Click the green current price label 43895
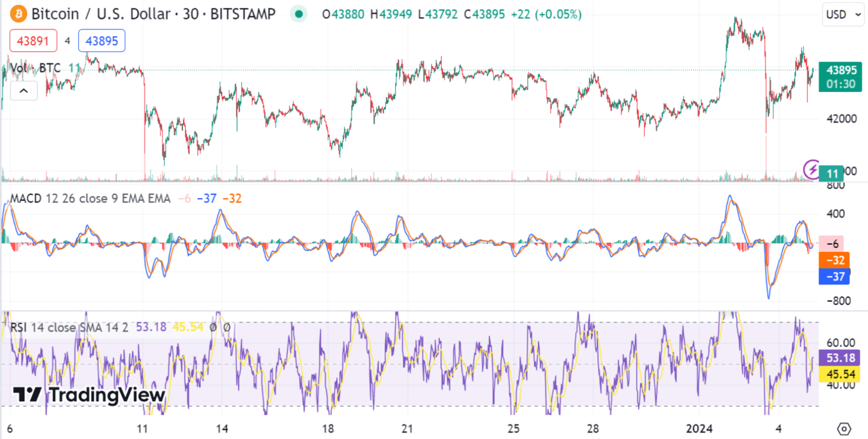 (840, 77)
